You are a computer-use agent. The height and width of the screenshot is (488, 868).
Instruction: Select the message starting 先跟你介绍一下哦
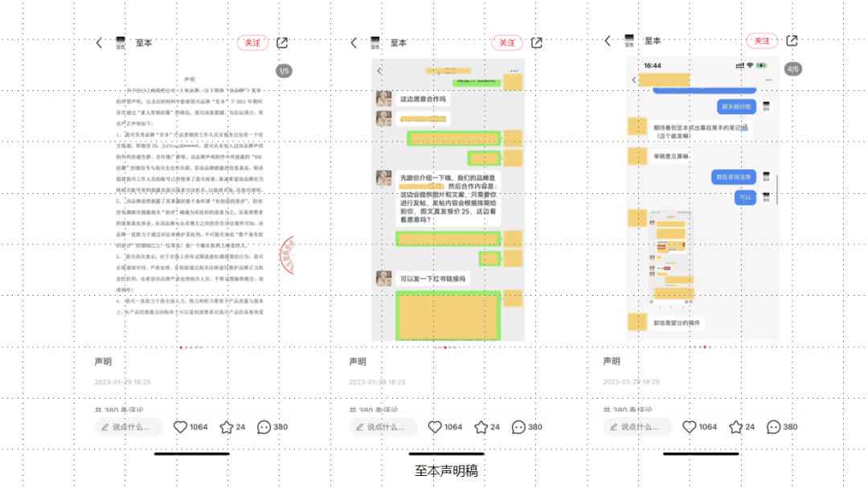(448, 199)
